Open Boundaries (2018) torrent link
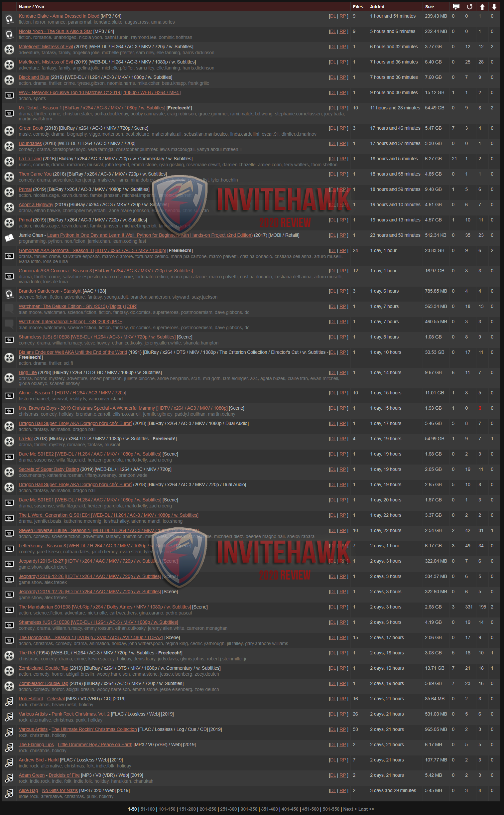Viewport: 504px width, 815px height. [30, 144]
